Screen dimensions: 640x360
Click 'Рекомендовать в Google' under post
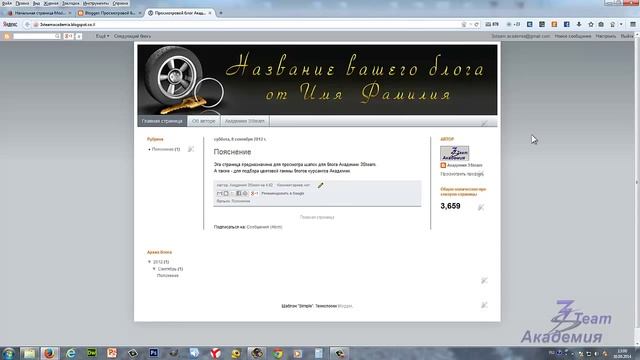[x=282, y=193]
